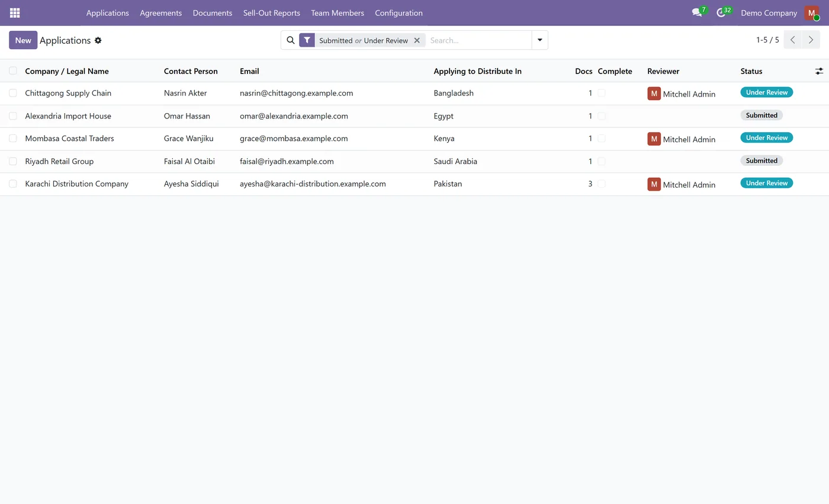
Task: Open the Riyadh Retail Group record
Action: click(x=59, y=161)
